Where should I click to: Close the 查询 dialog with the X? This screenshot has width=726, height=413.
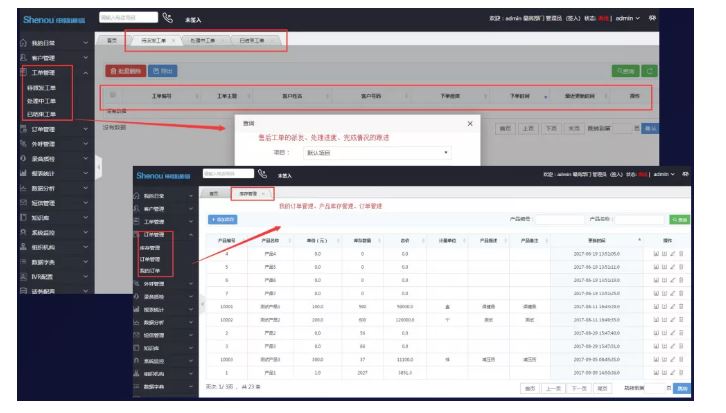pos(471,123)
